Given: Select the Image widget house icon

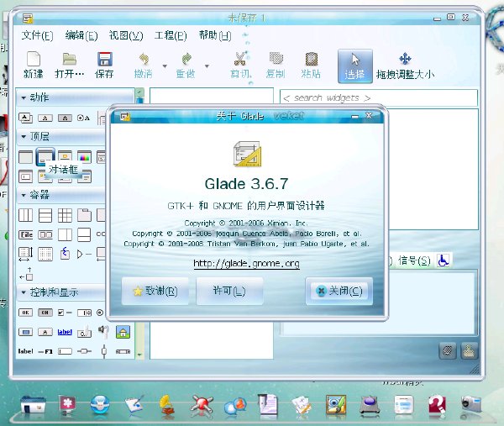Looking at the screenshot, I should tap(123, 332).
